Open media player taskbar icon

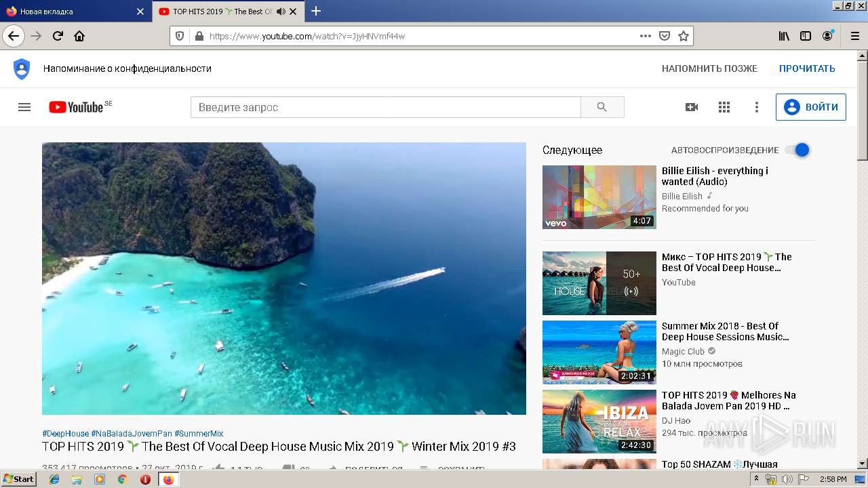point(100,479)
